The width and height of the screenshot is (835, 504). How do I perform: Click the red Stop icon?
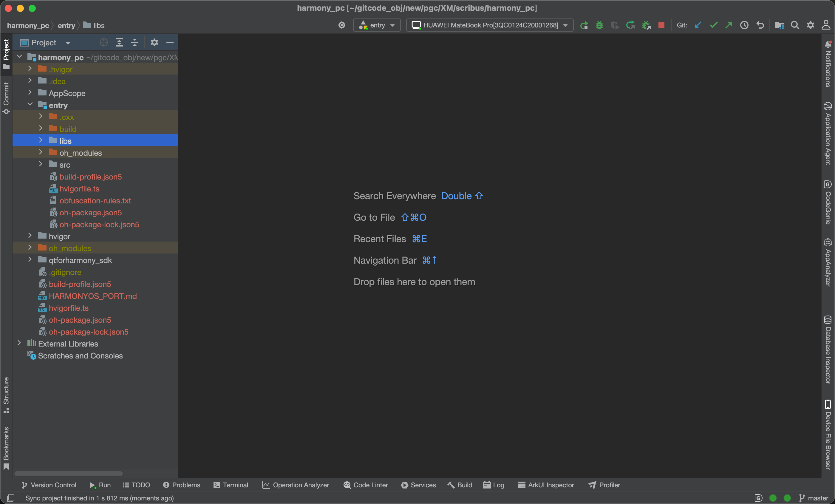(661, 25)
